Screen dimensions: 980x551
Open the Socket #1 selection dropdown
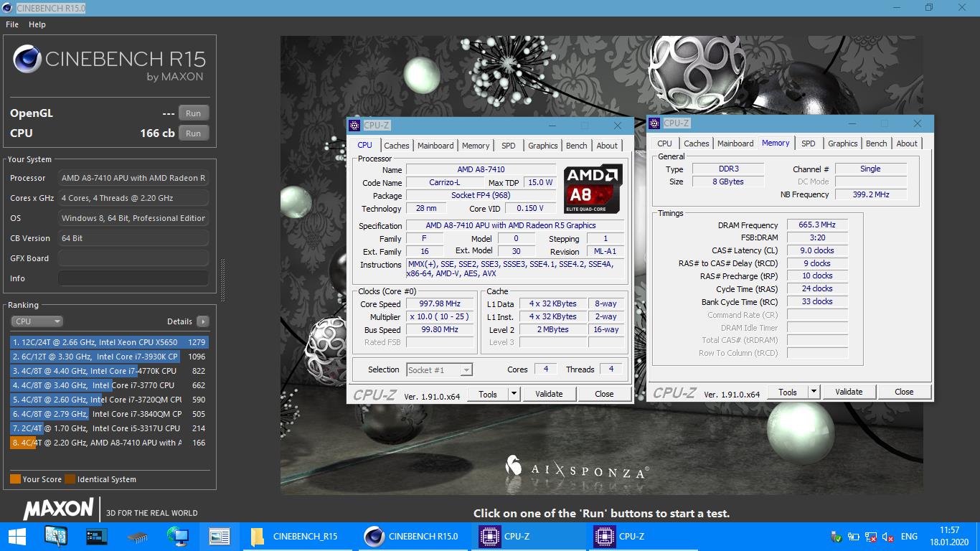click(439, 370)
